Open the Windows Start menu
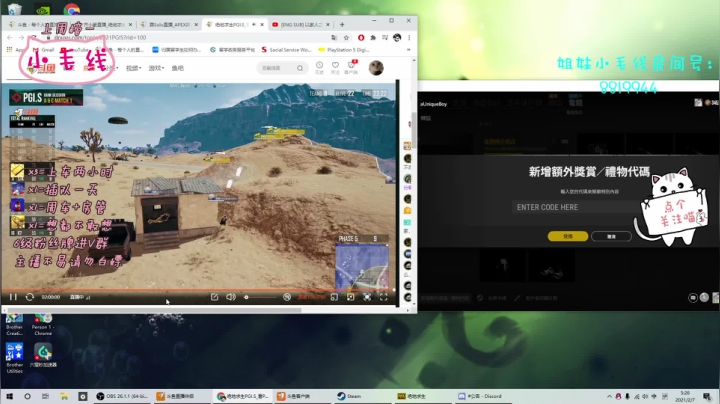This screenshot has height=404, width=720. pyautogui.click(x=9, y=396)
